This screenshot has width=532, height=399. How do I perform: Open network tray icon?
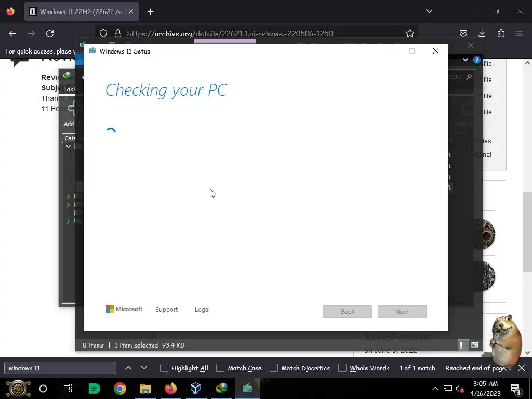tap(448, 389)
